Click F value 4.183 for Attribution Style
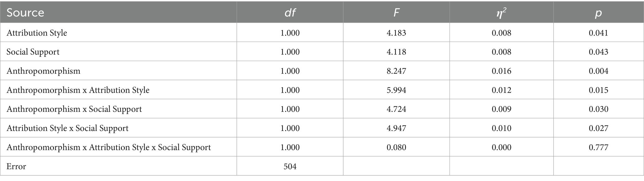644x181 pixels. click(396, 33)
